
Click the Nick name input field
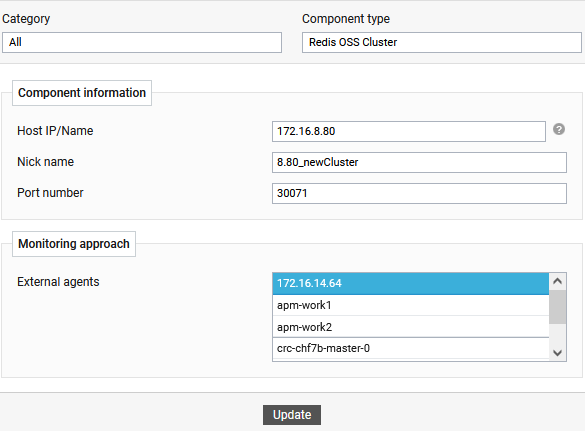[x=419, y=162]
